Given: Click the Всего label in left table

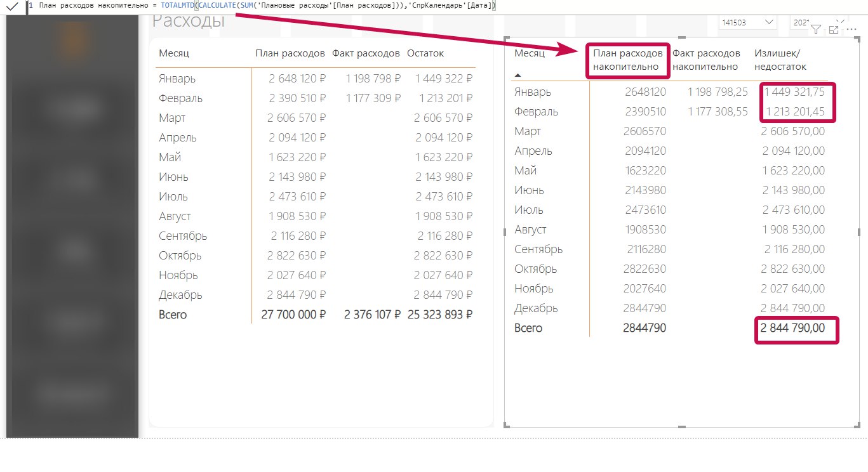Looking at the screenshot, I should (x=173, y=315).
